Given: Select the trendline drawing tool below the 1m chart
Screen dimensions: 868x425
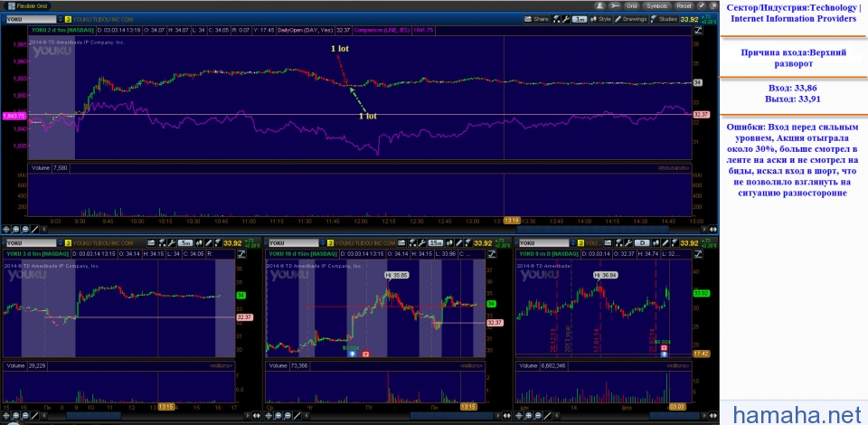Looking at the screenshot, I should (x=34, y=229).
